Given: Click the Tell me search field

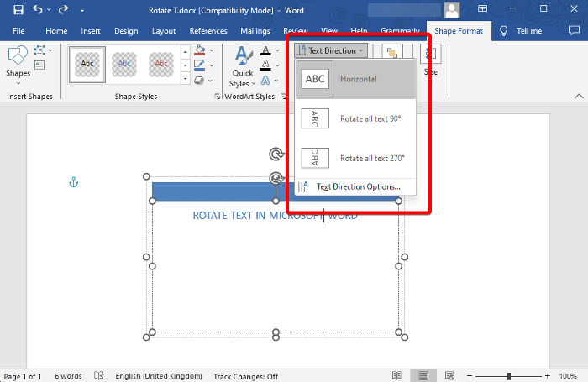Looking at the screenshot, I should click(x=528, y=31).
